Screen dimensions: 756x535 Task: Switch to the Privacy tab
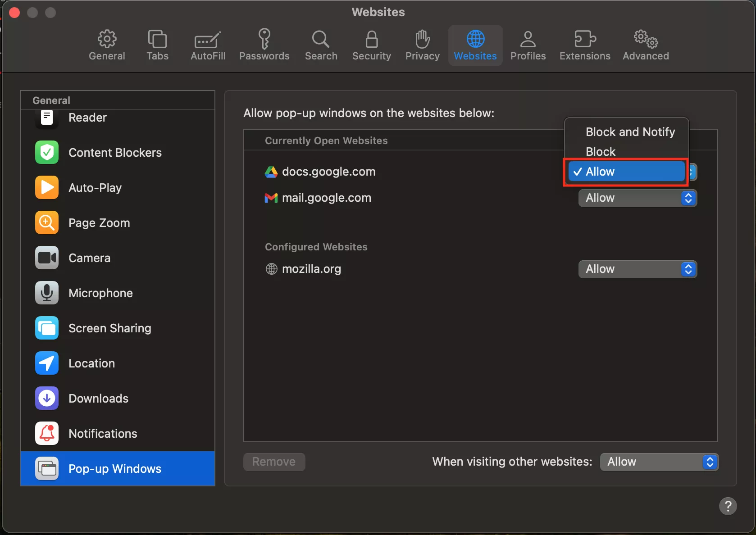422,45
